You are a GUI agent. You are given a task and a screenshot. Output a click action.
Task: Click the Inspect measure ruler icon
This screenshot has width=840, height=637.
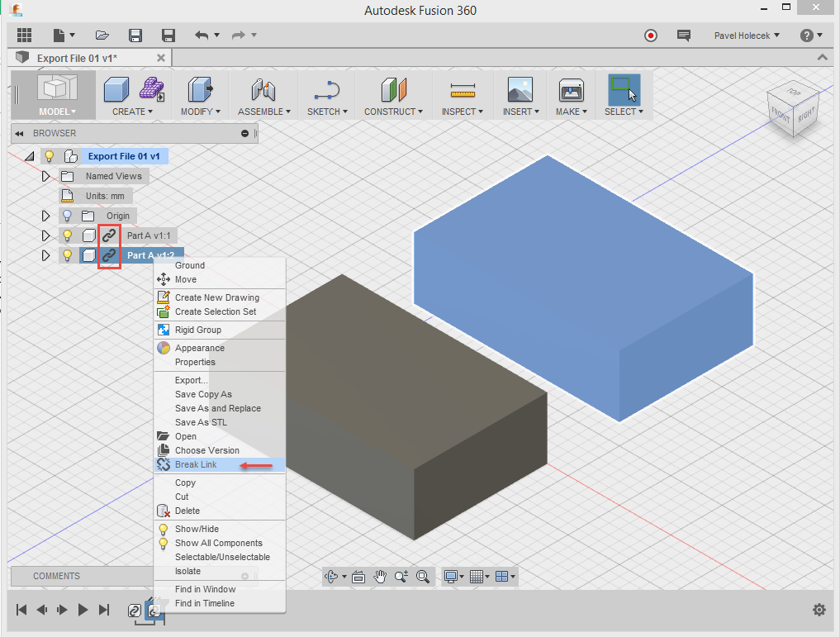(x=463, y=90)
